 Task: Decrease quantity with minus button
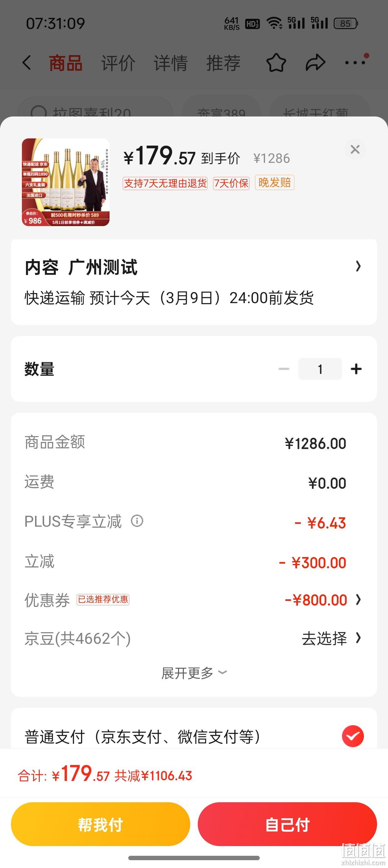coord(284,369)
